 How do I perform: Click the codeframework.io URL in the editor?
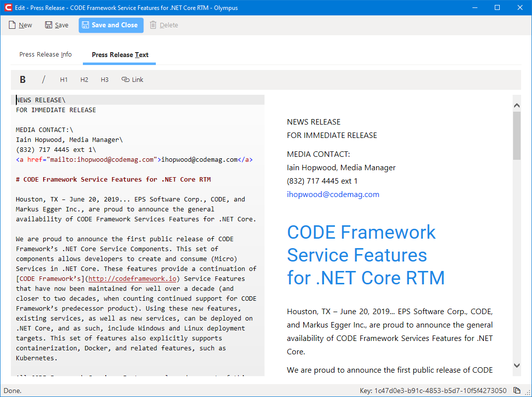[x=133, y=278]
